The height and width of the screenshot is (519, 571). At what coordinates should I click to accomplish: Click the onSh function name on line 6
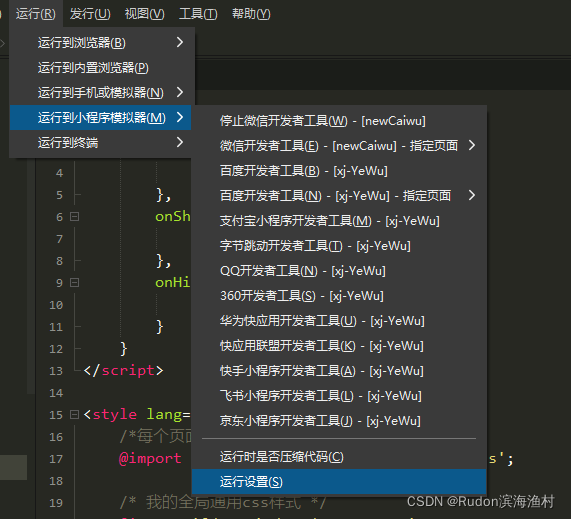173,217
